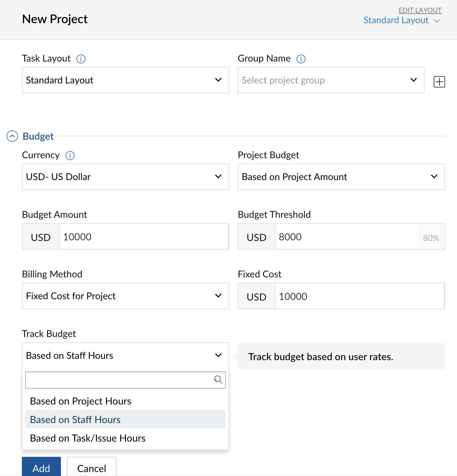Open the Select project group dropdown
Image resolution: width=457 pixels, height=476 pixels.
[331, 80]
